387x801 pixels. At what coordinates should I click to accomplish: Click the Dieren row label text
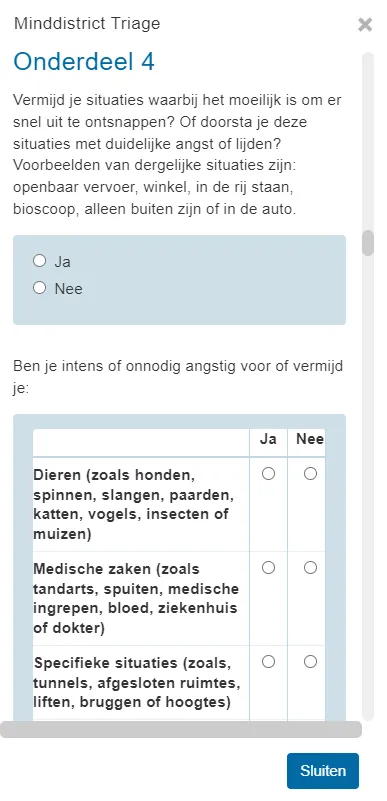131,505
